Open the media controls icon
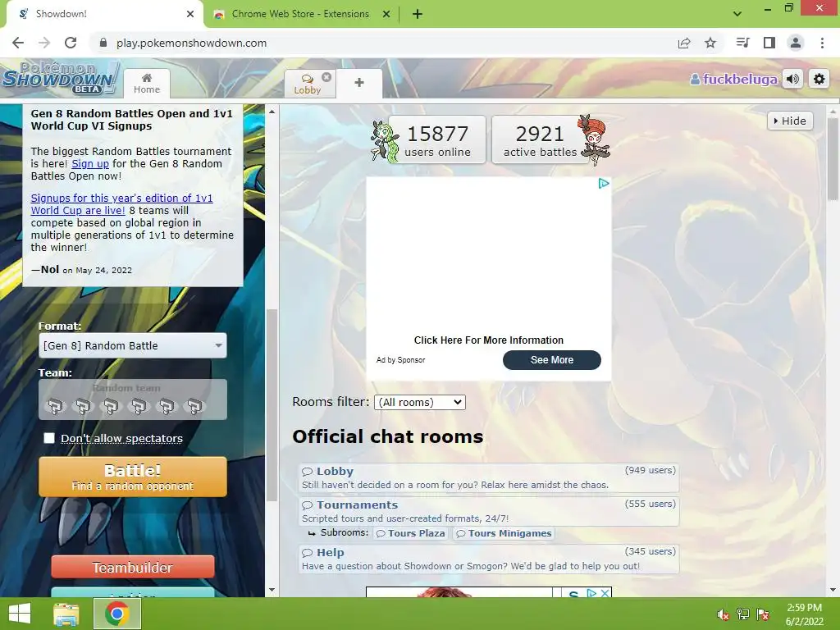Image resolution: width=840 pixels, height=630 pixels. pos(742,43)
